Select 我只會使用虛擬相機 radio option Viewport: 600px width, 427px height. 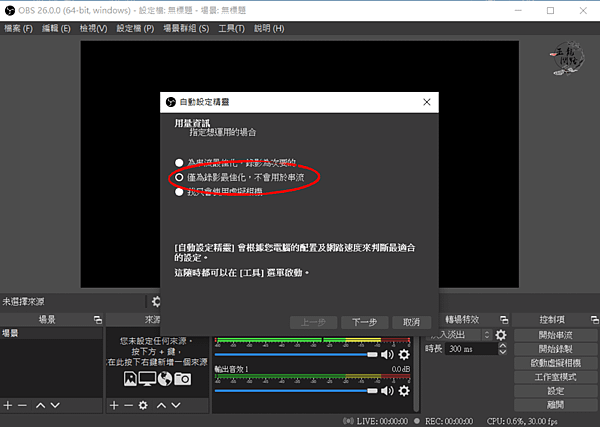(x=179, y=192)
